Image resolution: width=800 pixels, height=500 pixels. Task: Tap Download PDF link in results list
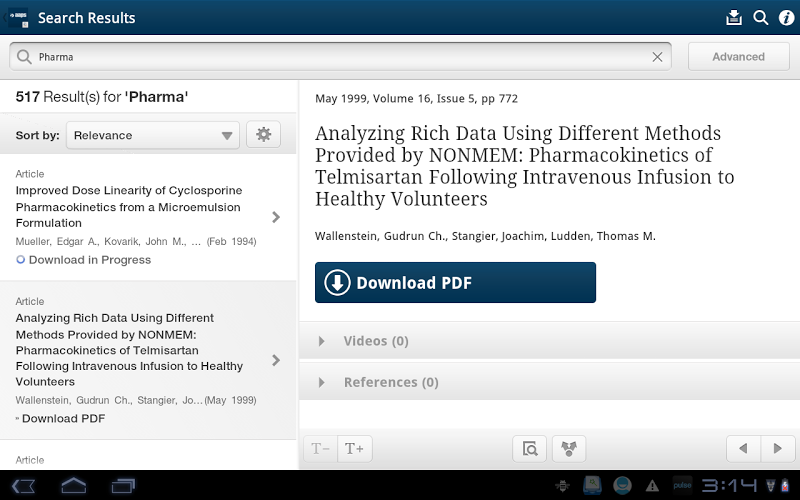click(x=63, y=418)
